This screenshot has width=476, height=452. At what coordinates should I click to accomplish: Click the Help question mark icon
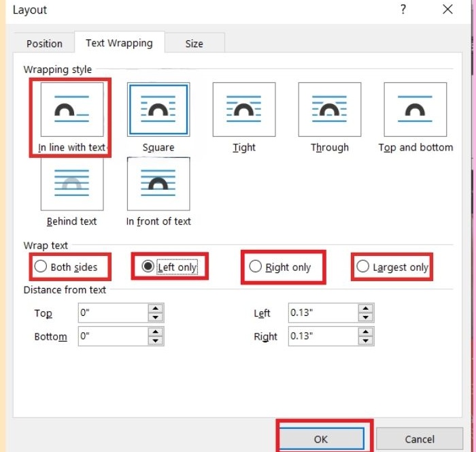(x=403, y=10)
